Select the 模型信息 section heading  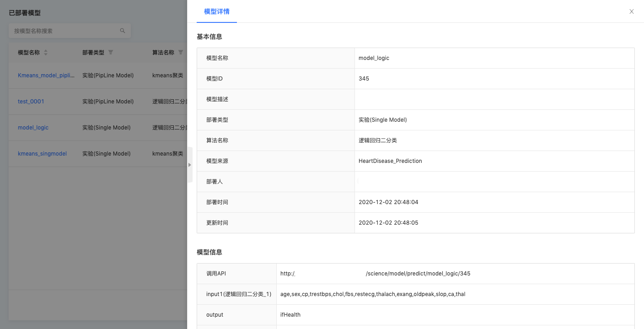tap(209, 252)
